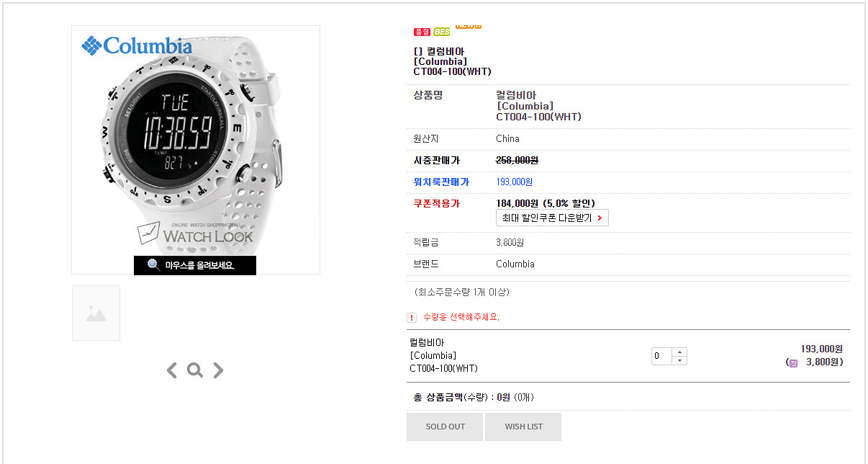Click the orange NEW badge
The width and height of the screenshot is (868, 464).
click(x=469, y=27)
